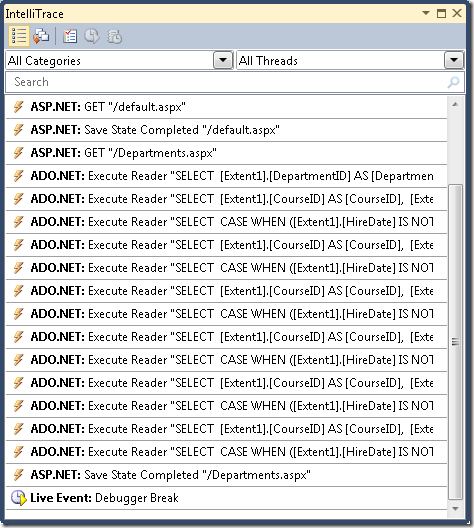Click the vertical scrollbar thumb
Screen dimensions: 474x528
click(455, 342)
